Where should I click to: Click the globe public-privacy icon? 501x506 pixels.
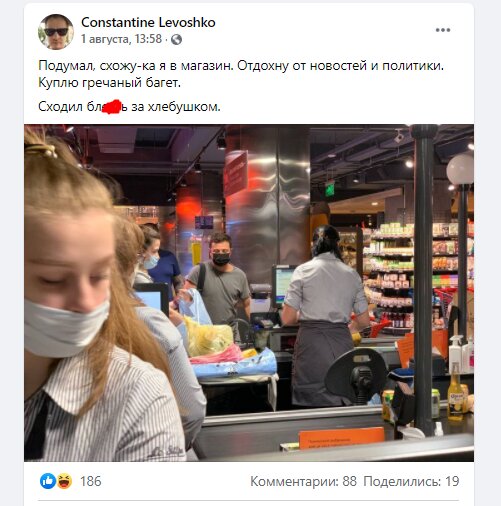pos(176,40)
